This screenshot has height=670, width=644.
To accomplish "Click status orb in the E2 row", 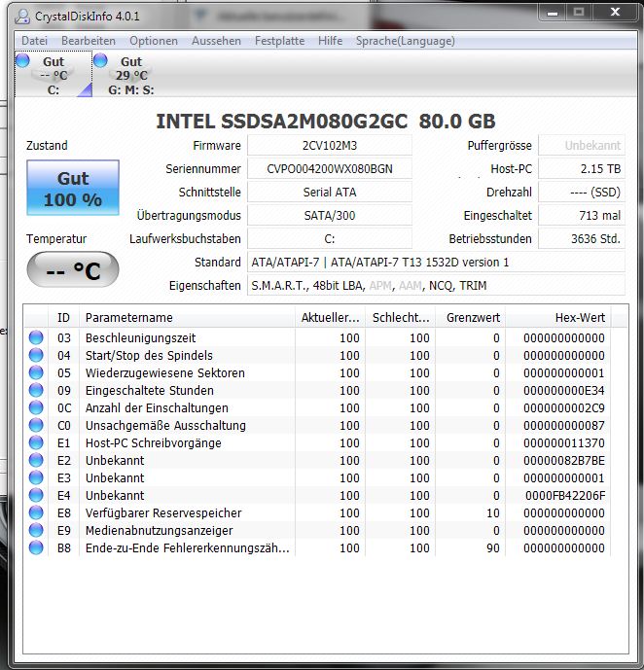I will pos(36,460).
